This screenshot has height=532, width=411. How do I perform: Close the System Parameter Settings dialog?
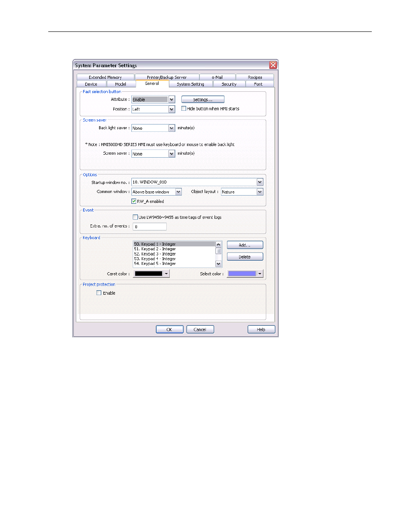(273, 65)
